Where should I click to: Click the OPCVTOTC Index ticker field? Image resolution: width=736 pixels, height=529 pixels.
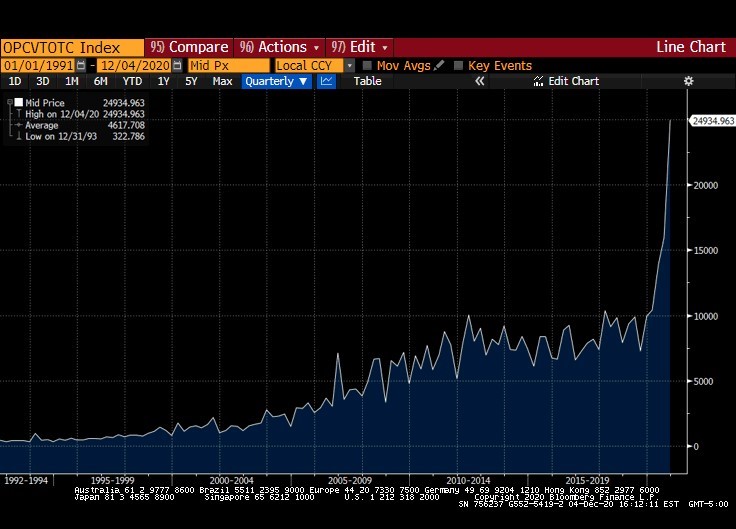coord(72,47)
